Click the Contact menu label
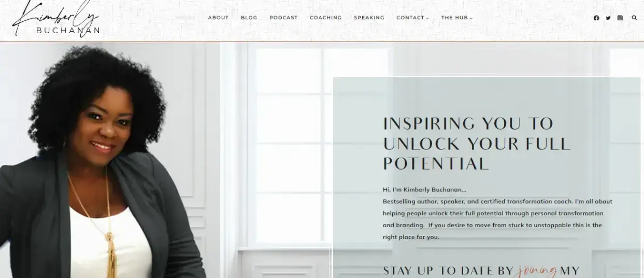644x278 pixels. (x=410, y=18)
